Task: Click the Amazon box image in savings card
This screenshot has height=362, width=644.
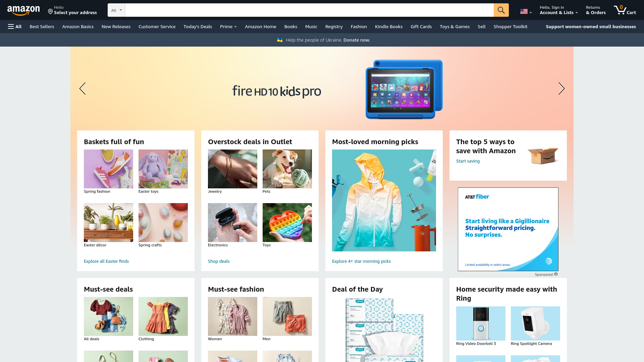Action: [543, 156]
